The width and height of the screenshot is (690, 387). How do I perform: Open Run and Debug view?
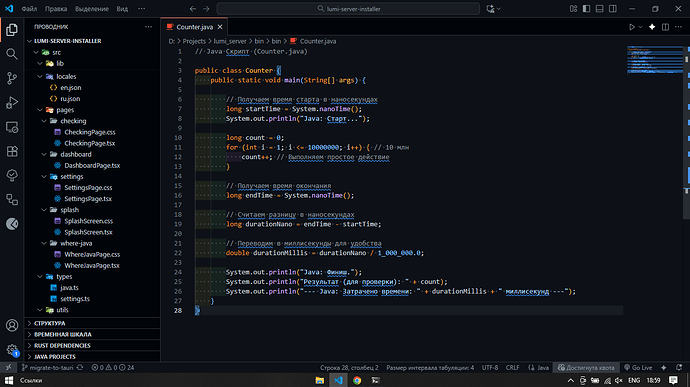point(12,102)
